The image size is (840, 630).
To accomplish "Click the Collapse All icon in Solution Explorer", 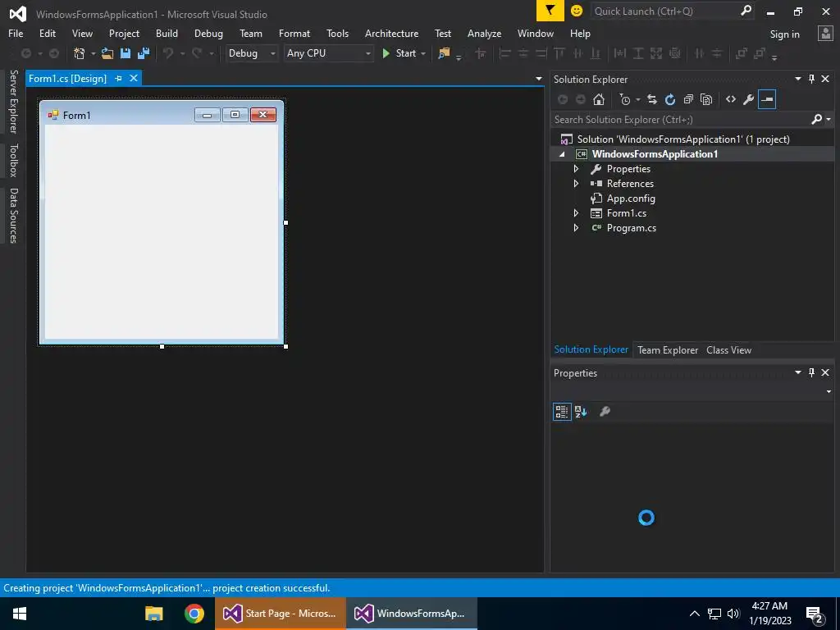I will tap(688, 99).
